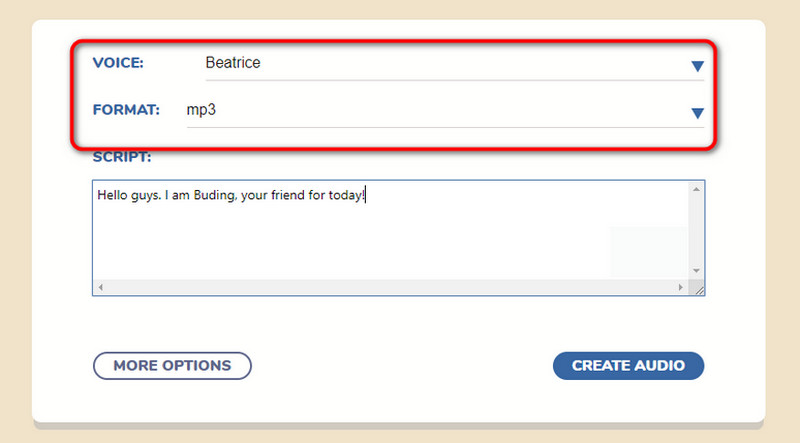Image resolution: width=800 pixels, height=443 pixels.
Task: Click the SCRIPT label
Action: (121, 157)
